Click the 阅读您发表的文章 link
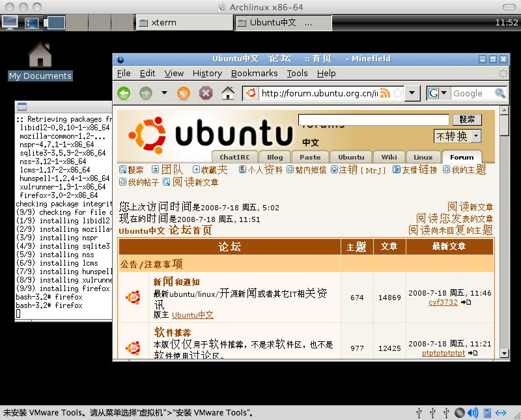 [455, 218]
